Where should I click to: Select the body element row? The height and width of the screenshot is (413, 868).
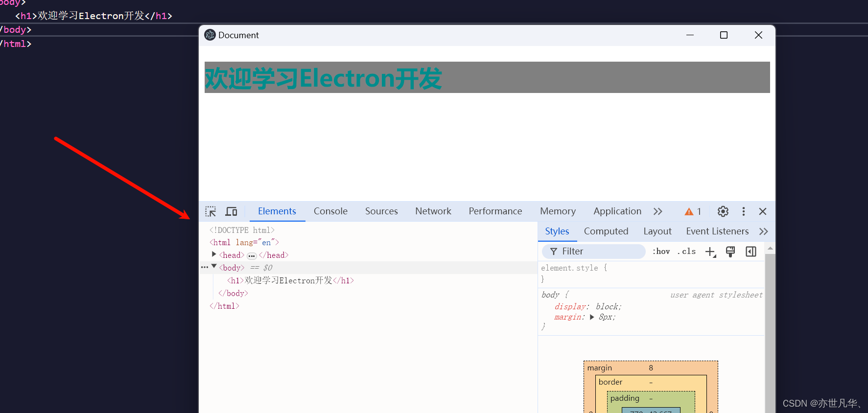click(x=368, y=268)
